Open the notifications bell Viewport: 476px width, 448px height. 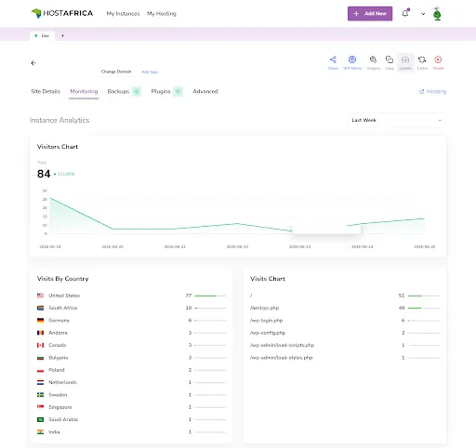405,13
